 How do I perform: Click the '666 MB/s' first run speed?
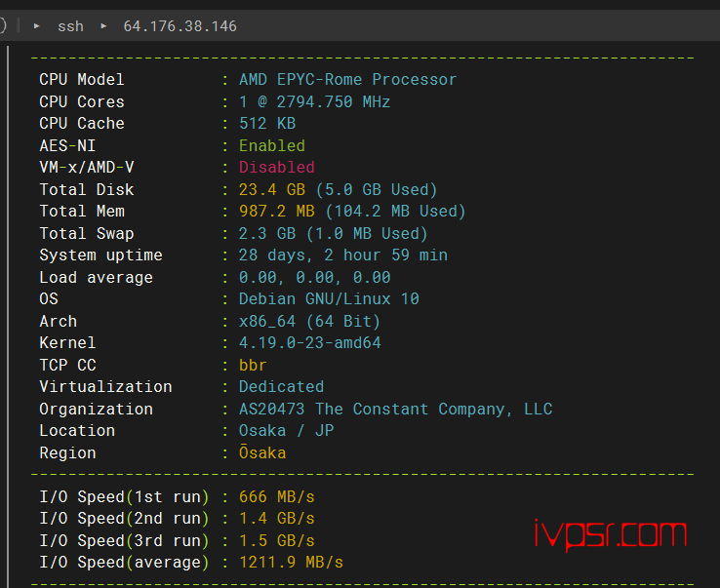tap(276, 496)
